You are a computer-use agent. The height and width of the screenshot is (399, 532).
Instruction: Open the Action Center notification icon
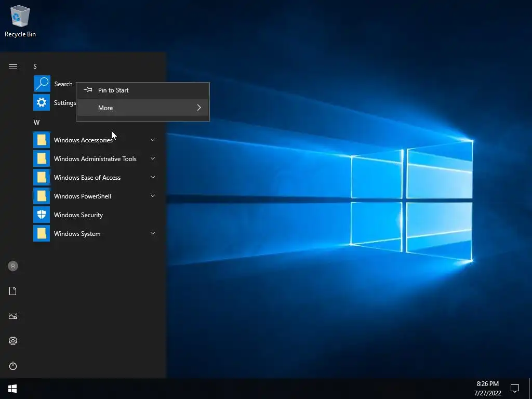click(515, 389)
